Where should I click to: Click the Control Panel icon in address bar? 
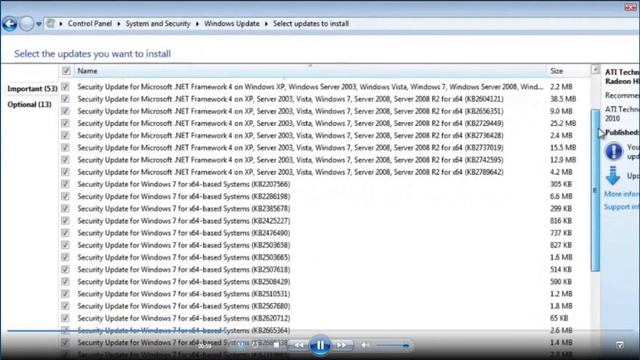pos(51,23)
